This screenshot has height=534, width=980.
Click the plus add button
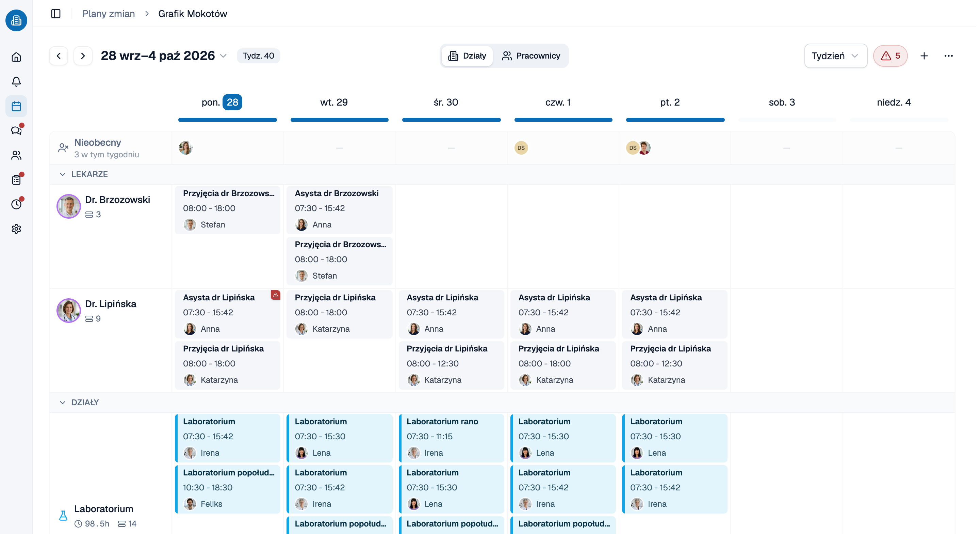924,56
